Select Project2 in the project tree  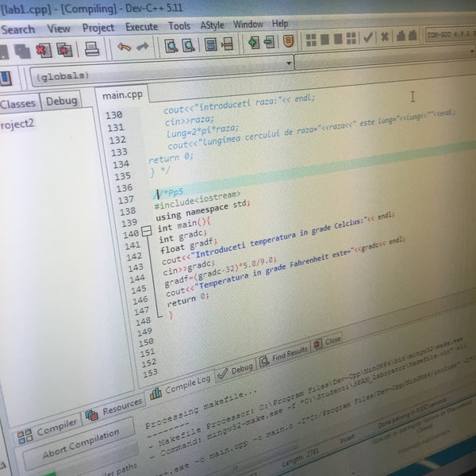pos(17,124)
